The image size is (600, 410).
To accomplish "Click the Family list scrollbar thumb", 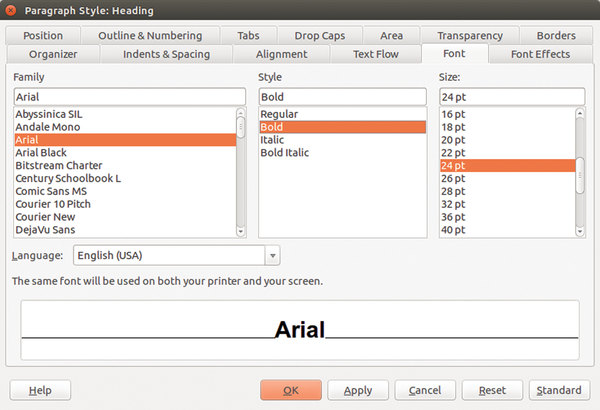I will click(x=241, y=127).
